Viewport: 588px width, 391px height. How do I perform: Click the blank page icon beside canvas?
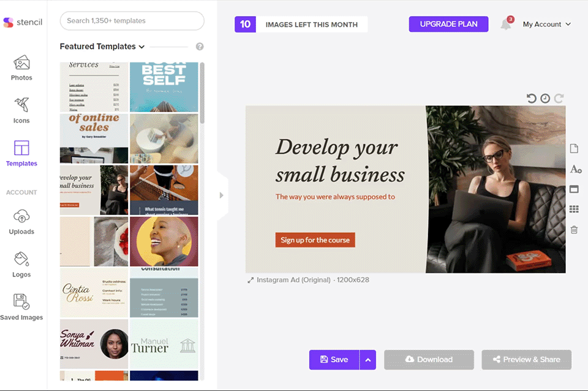click(574, 148)
